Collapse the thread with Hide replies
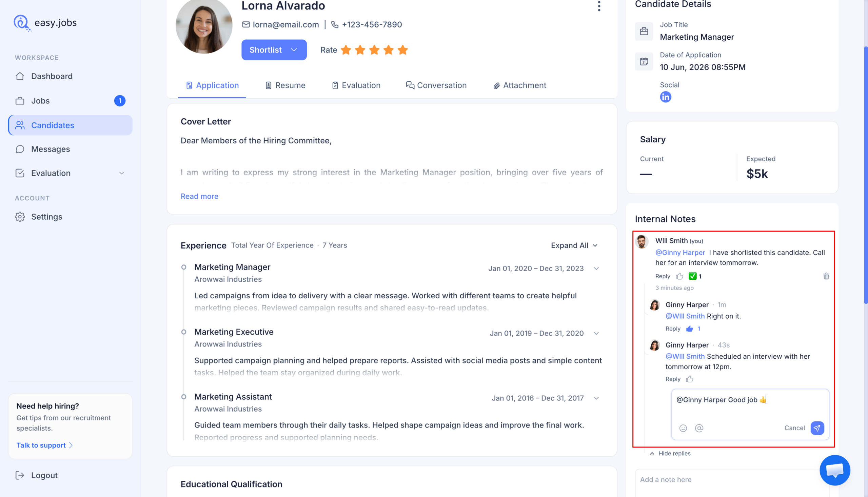 tap(670, 453)
